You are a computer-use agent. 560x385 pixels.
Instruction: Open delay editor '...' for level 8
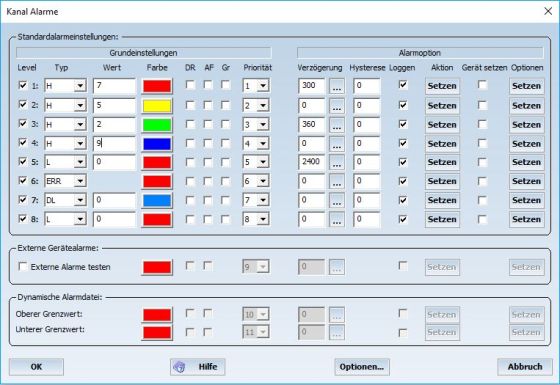point(337,219)
